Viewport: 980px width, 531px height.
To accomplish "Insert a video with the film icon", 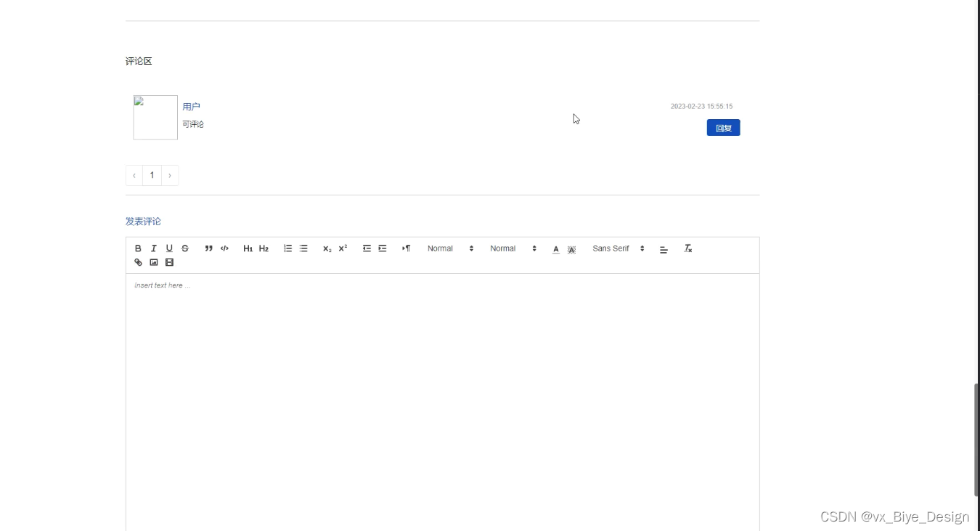I will pos(169,262).
